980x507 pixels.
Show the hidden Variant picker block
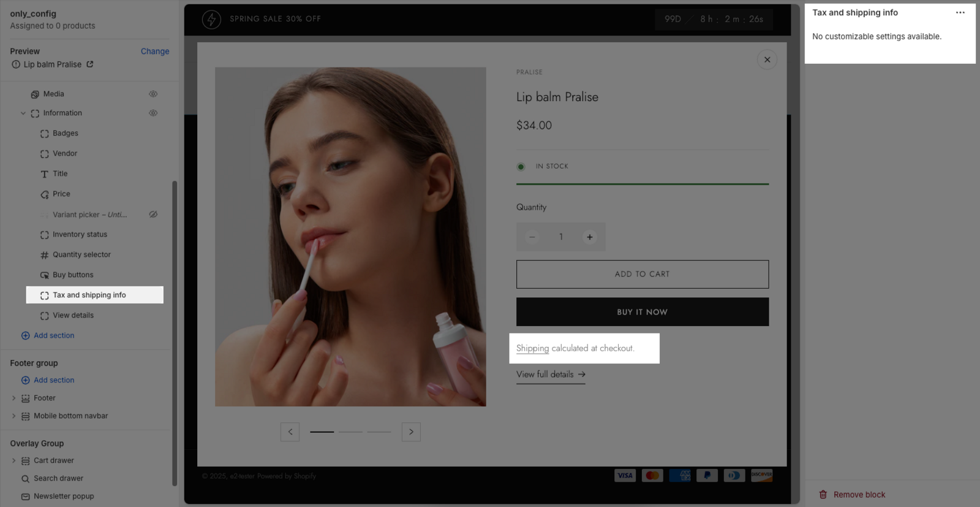(x=153, y=215)
